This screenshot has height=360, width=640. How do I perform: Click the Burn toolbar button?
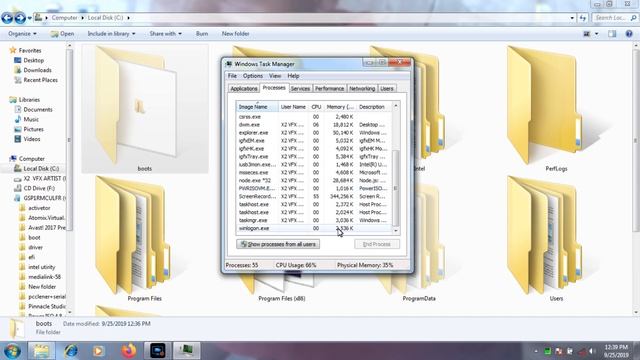(x=202, y=34)
